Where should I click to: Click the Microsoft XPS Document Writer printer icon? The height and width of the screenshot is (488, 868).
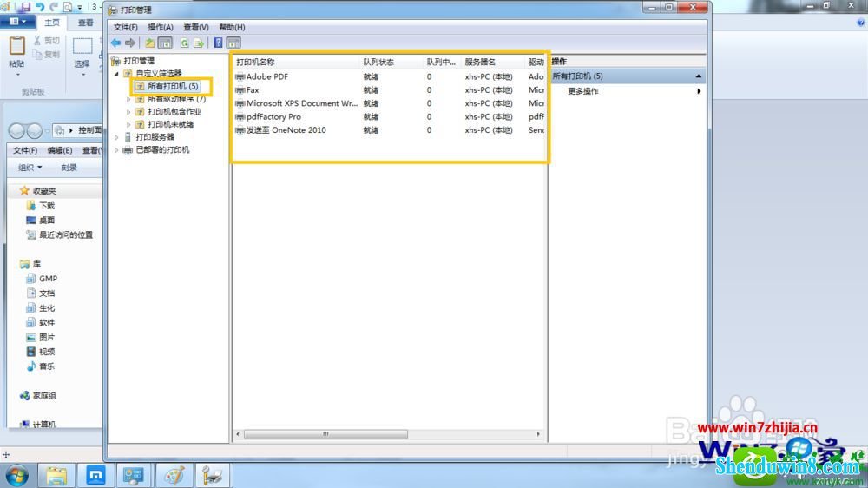coord(240,103)
